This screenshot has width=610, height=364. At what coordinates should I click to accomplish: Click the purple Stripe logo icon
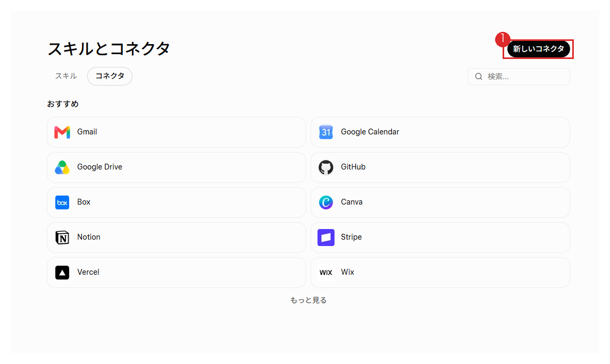coord(326,237)
